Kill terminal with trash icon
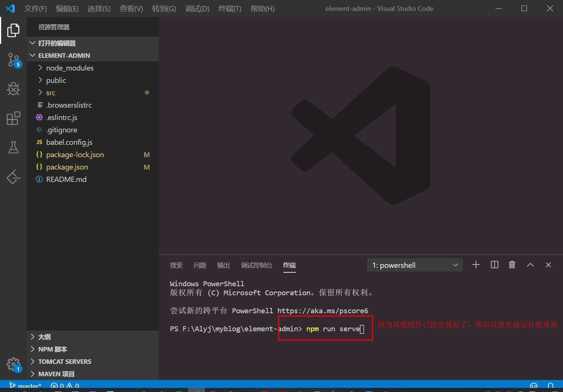Viewport: 563px width, 392px height. tap(512, 265)
